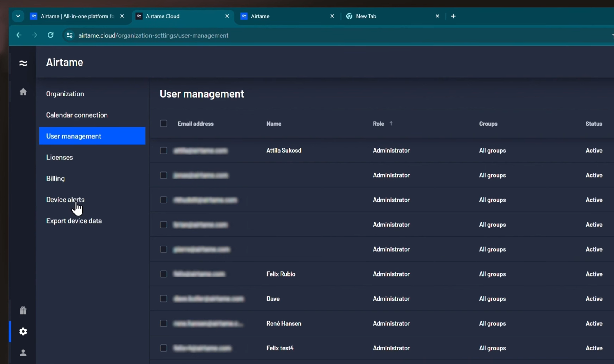
Task: Check the box for Attila Sukosd row
Action: [163, 150]
